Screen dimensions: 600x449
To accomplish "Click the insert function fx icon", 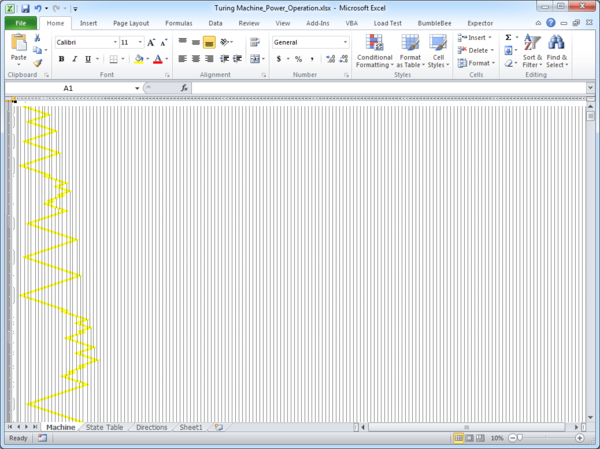I will 184,88.
